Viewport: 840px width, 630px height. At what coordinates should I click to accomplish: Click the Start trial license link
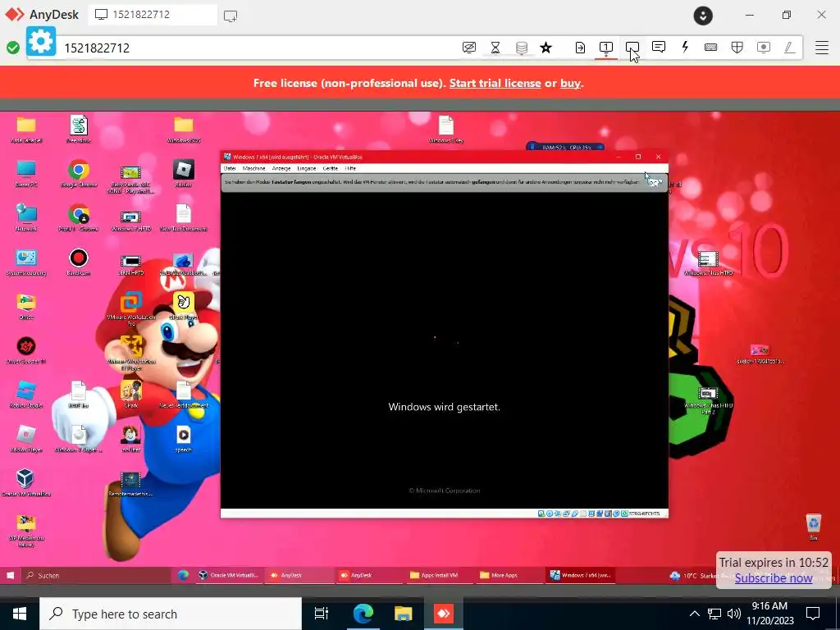pyautogui.click(x=495, y=83)
